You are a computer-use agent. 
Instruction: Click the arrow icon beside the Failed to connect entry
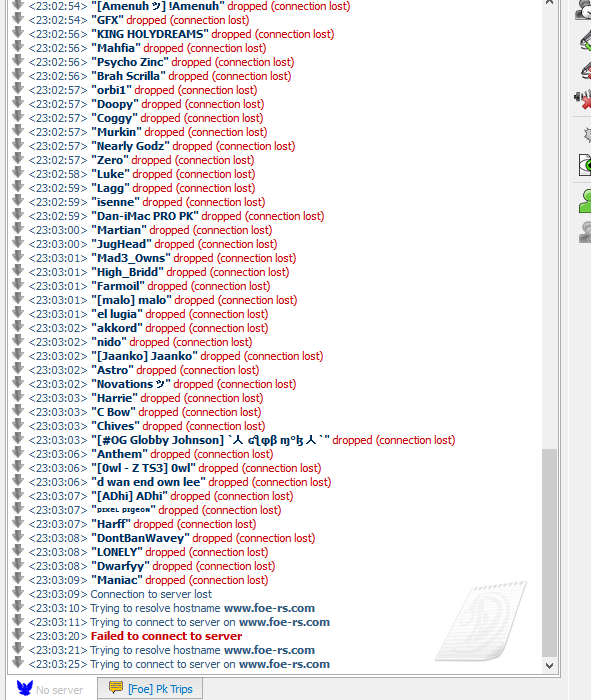pos(18,634)
